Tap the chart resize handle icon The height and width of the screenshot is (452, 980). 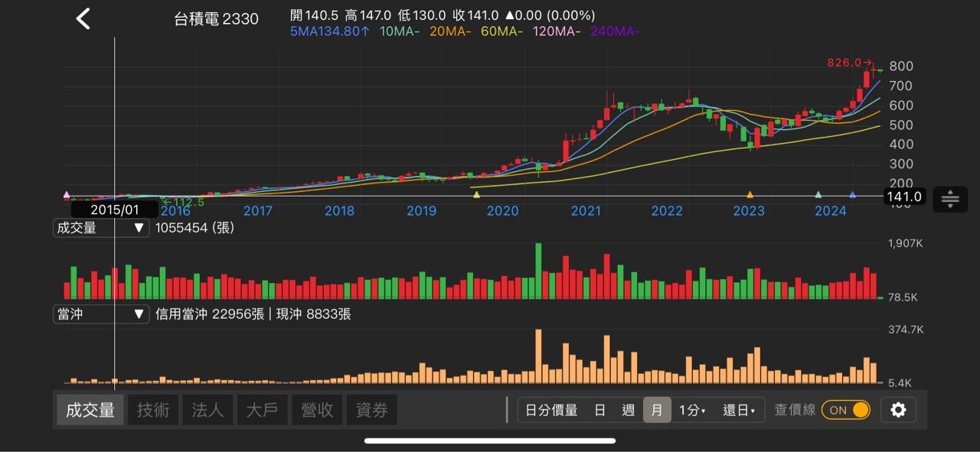(x=949, y=199)
